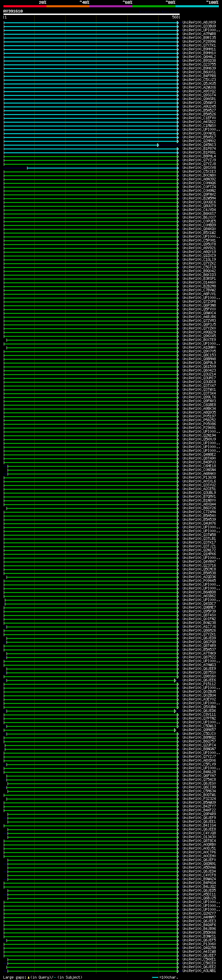Select the UniRef100_C1EFV0 label
The image size is (222, 980).
point(199,118)
